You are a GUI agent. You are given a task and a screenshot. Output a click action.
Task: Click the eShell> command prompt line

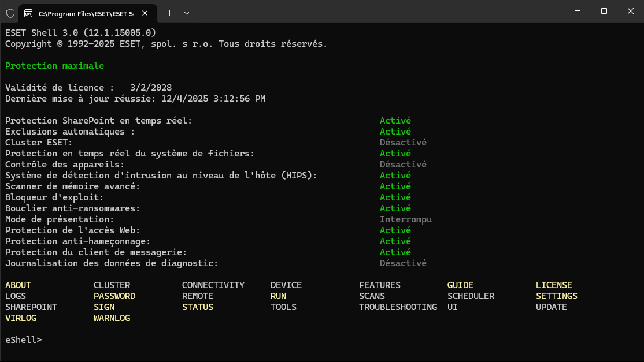23,340
